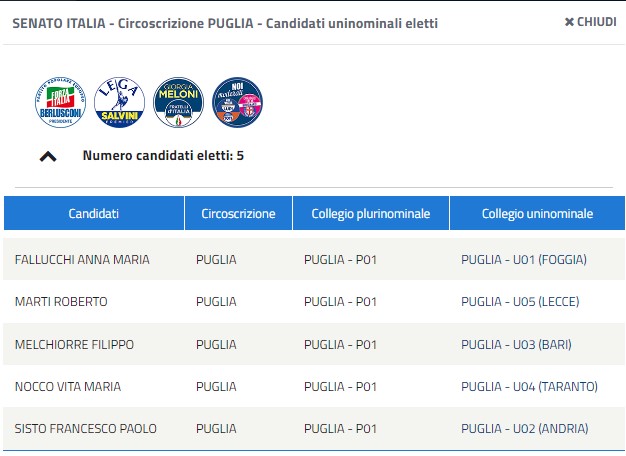The width and height of the screenshot is (626, 456).
Task: Click the Giorgia Meloni Fratelli d'Italia logo
Action: 178,102
